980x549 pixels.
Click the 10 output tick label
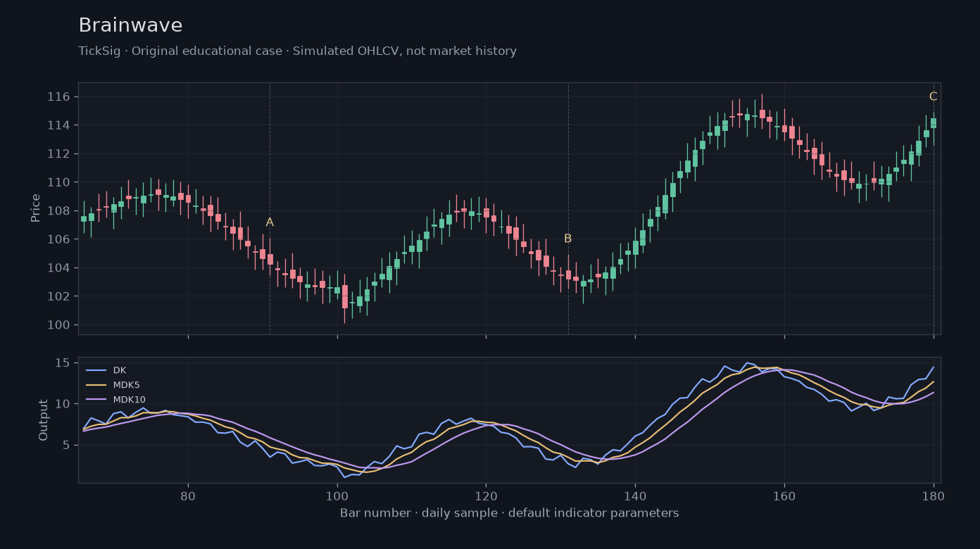pyautogui.click(x=62, y=404)
